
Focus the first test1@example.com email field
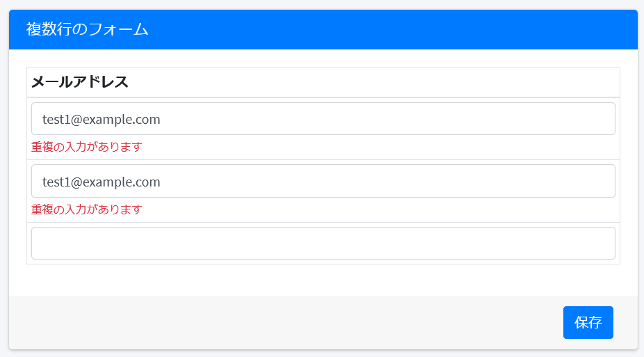323,119
